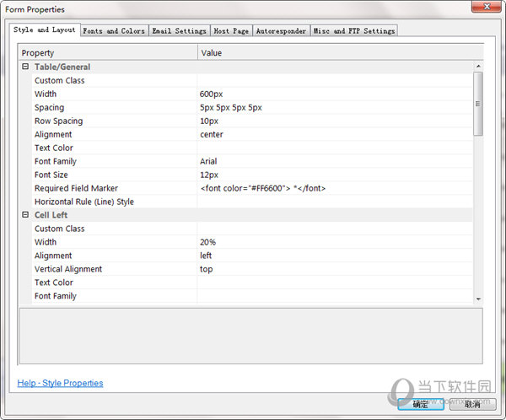The width and height of the screenshot is (506, 420).
Task: Switch to the Host Page tab
Action: point(231,31)
